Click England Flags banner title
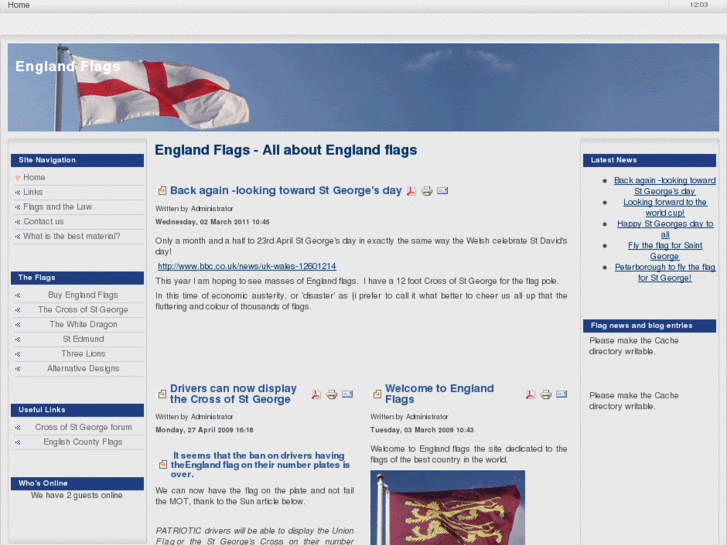727x545 pixels. (x=68, y=66)
